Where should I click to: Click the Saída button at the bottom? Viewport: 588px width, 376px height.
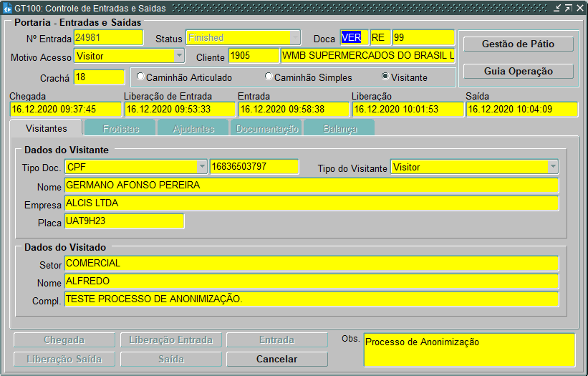coord(170,359)
